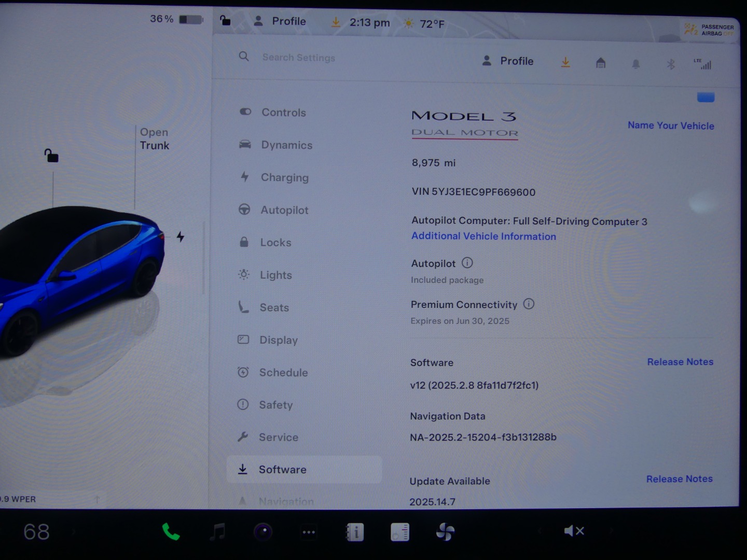
Task: Open climate fan controls
Action: pos(445,532)
